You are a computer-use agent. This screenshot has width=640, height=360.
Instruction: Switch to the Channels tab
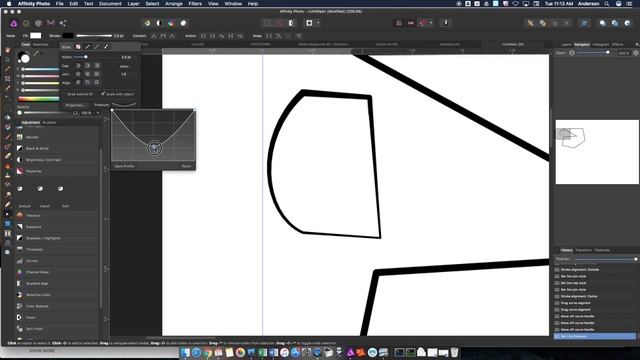[602, 250]
